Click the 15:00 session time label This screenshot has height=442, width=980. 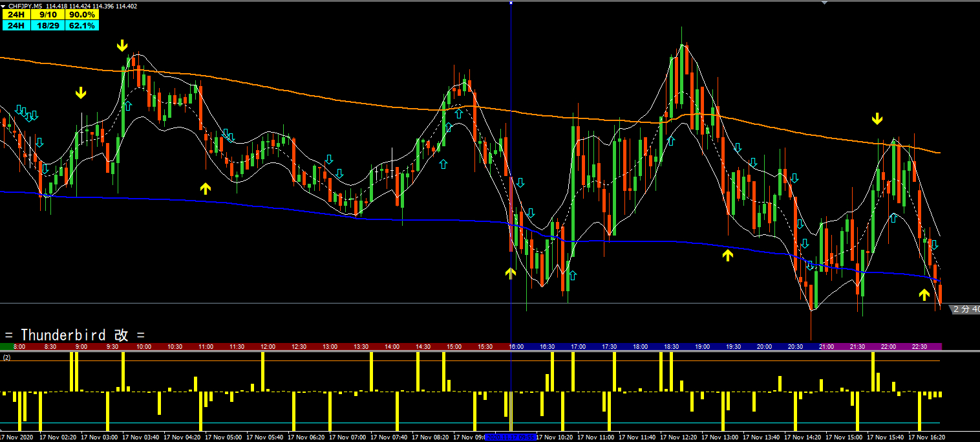point(454,347)
